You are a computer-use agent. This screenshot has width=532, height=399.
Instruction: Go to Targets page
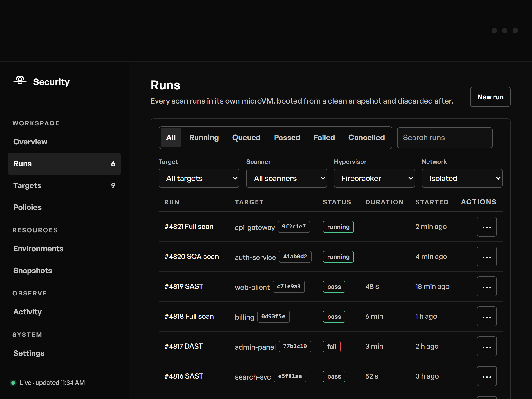click(64, 186)
